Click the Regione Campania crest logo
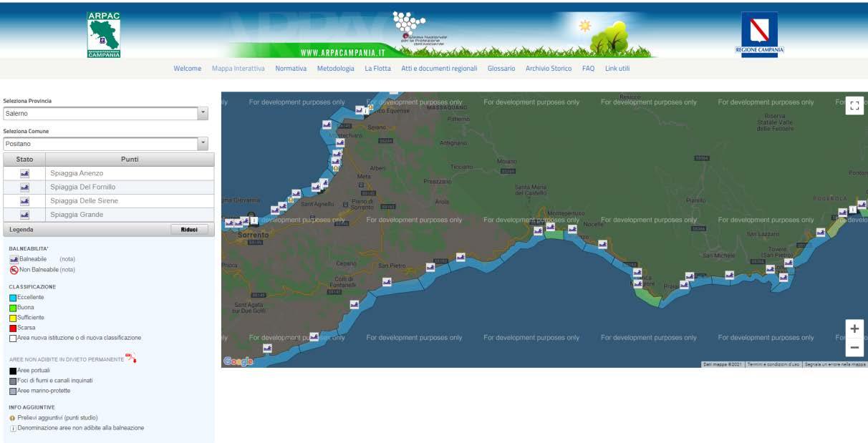Viewport: 868px width, 443px height. pyautogui.click(x=759, y=33)
